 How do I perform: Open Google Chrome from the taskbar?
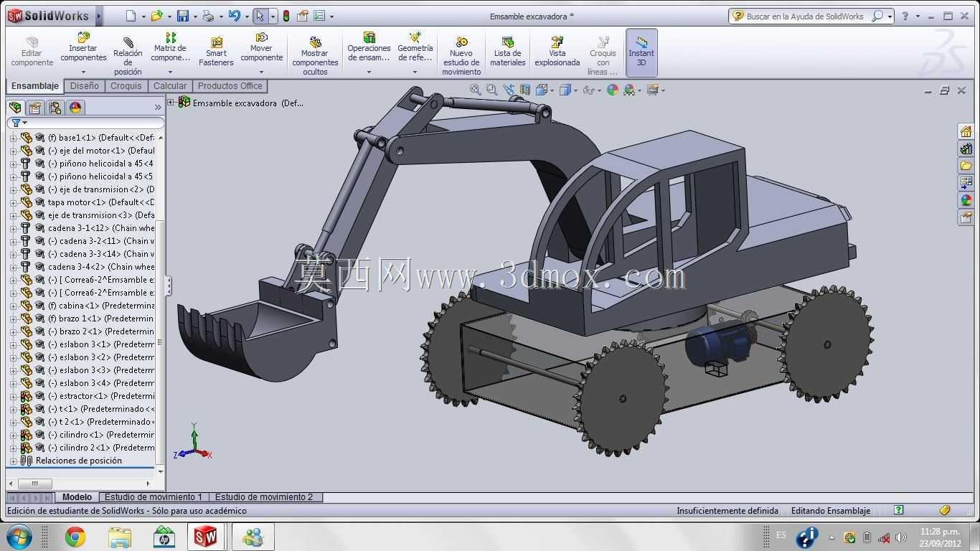tap(75, 537)
